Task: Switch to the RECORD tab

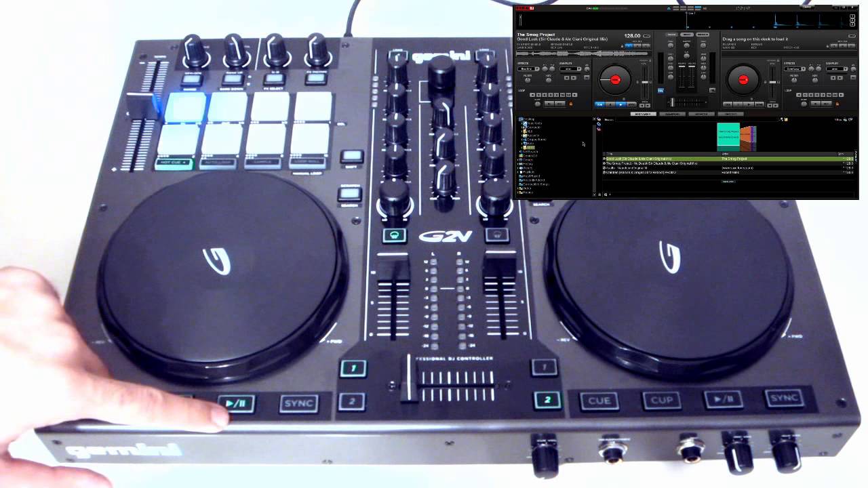Action: pyautogui.click(x=730, y=114)
